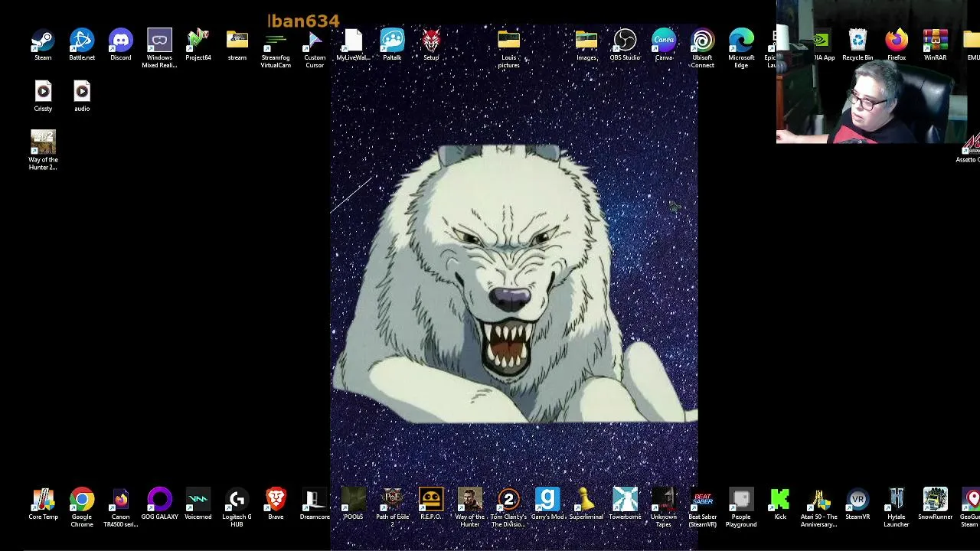The image size is (980, 551).
Task: Select the Streamfog VirtualCam shortcut
Action: pos(276,41)
